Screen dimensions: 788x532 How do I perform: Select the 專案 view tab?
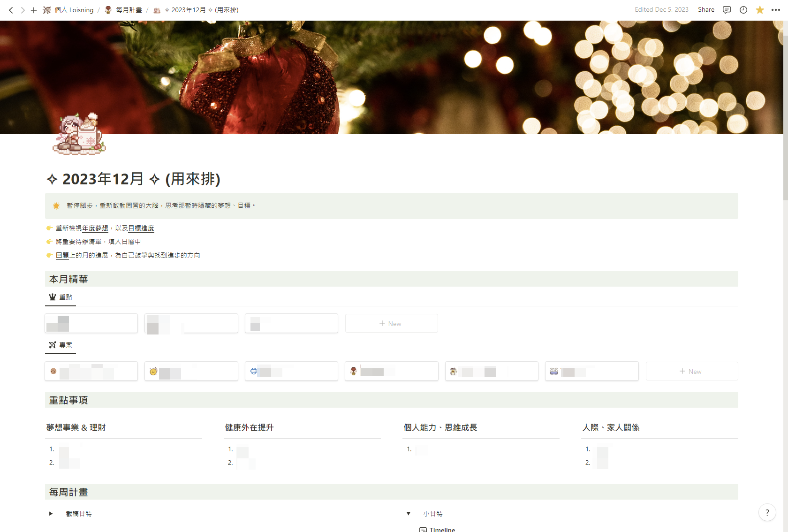coord(61,345)
